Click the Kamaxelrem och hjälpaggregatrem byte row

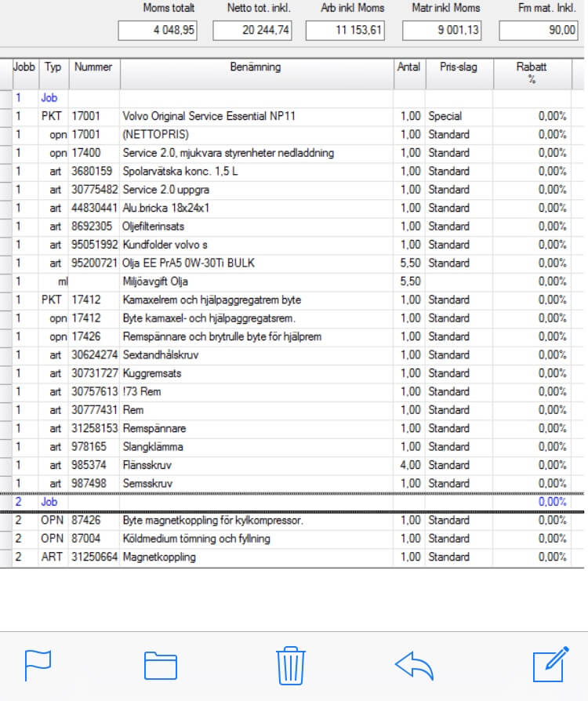[212, 300]
